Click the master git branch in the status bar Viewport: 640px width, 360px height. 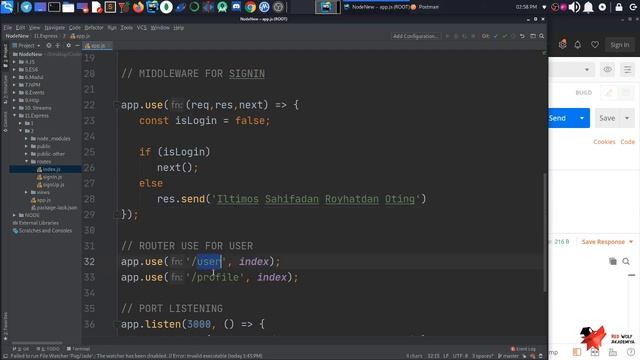click(x=508, y=356)
